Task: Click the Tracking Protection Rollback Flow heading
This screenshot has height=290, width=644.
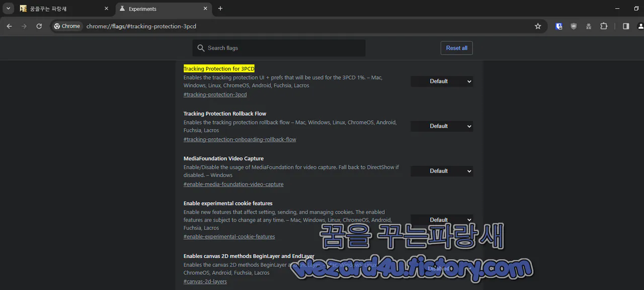Action: (x=225, y=114)
